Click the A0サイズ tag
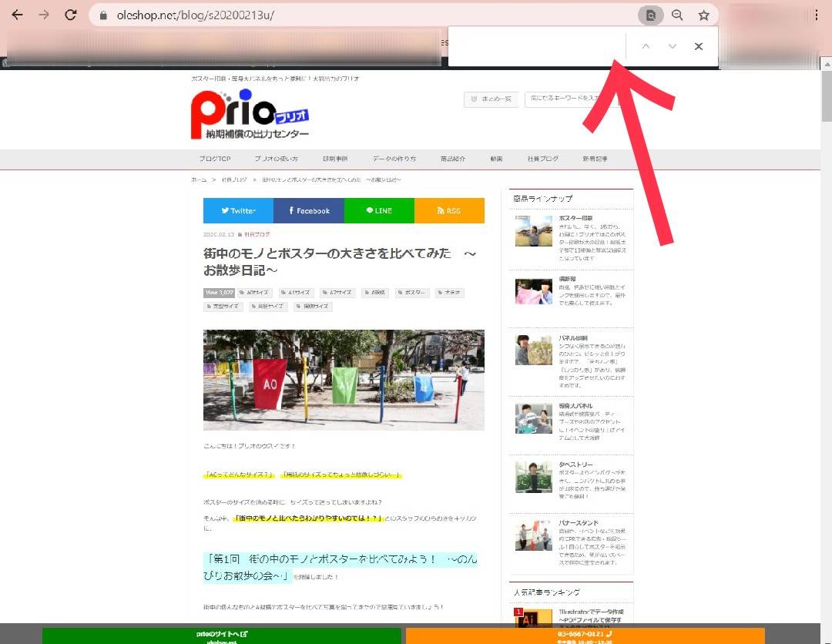Viewport: 832px width, 644px height. tap(255, 292)
